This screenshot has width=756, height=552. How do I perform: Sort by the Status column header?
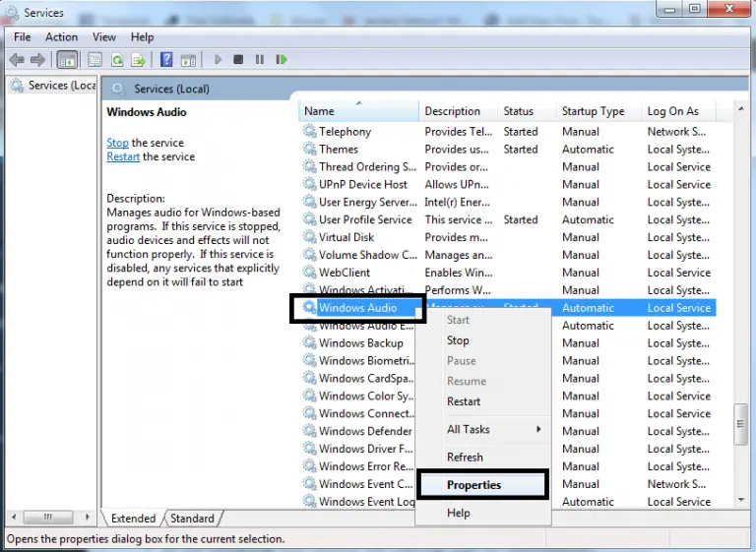tap(526, 111)
